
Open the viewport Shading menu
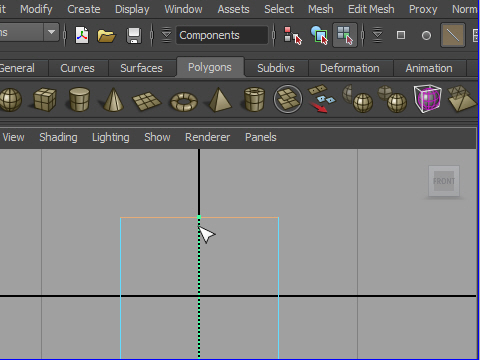(58, 137)
